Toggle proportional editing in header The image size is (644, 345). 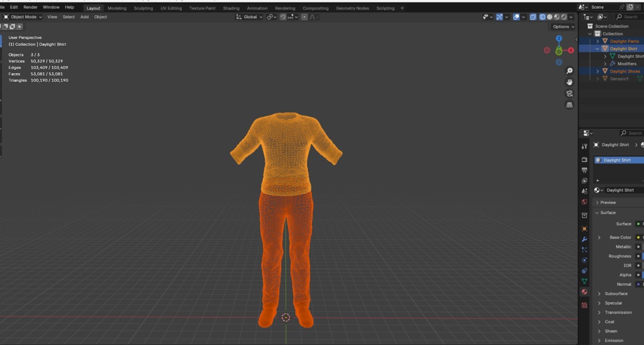click(x=304, y=17)
